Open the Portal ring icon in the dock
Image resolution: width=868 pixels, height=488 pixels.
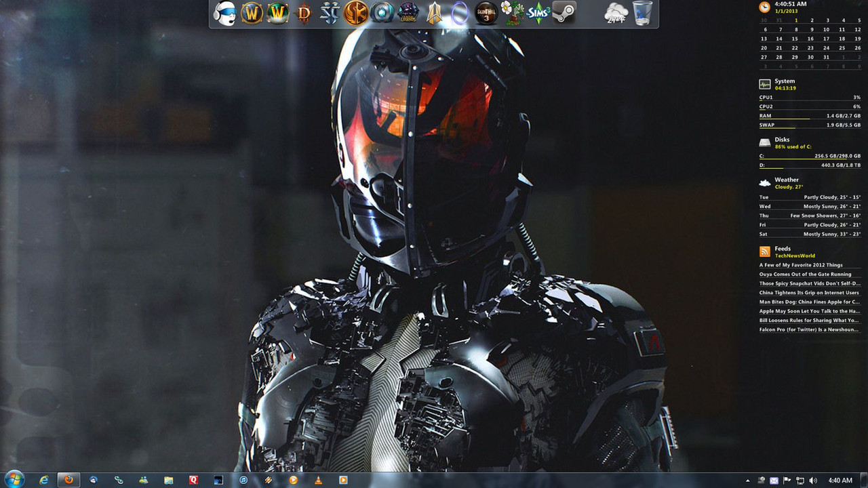(x=460, y=13)
